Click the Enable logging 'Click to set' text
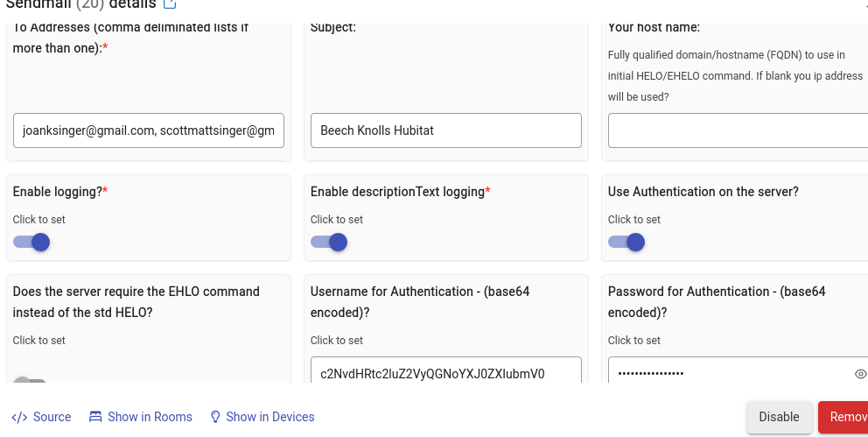The image size is (868, 437). 39,220
